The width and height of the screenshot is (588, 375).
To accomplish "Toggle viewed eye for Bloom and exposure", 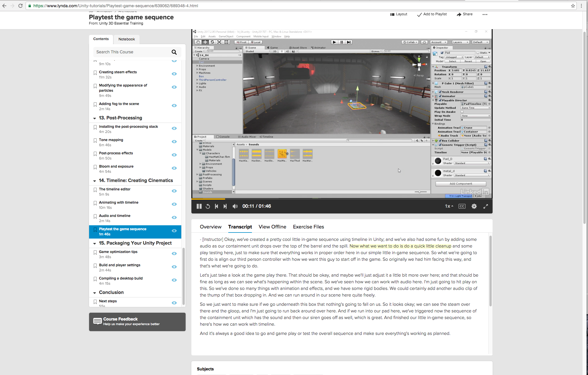I will (174, 168).
